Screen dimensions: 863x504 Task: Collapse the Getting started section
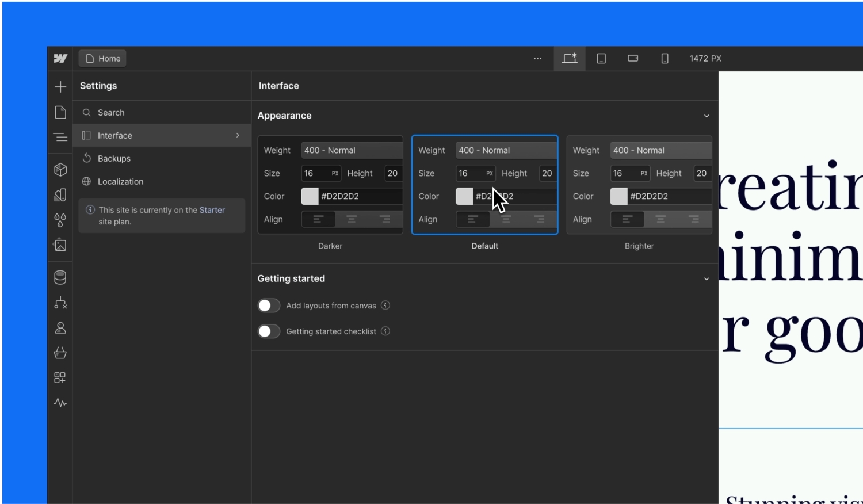pyautogui.click(x=707, y=279)
